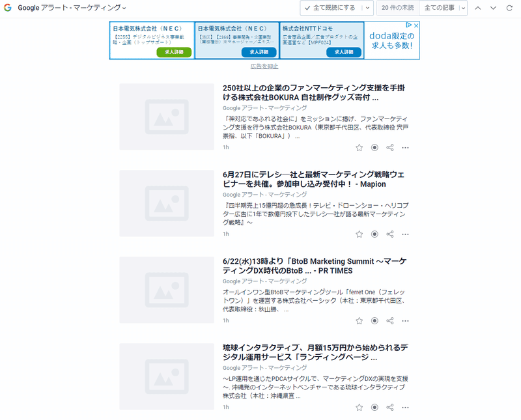The image size is (521, 420).
Task: Click source label under BtoB Summit article title
Action: pyautogui.click(x=265, y=281)
